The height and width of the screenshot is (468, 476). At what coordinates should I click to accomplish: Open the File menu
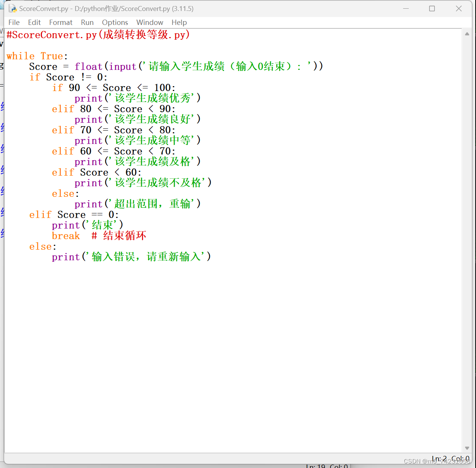14,22
